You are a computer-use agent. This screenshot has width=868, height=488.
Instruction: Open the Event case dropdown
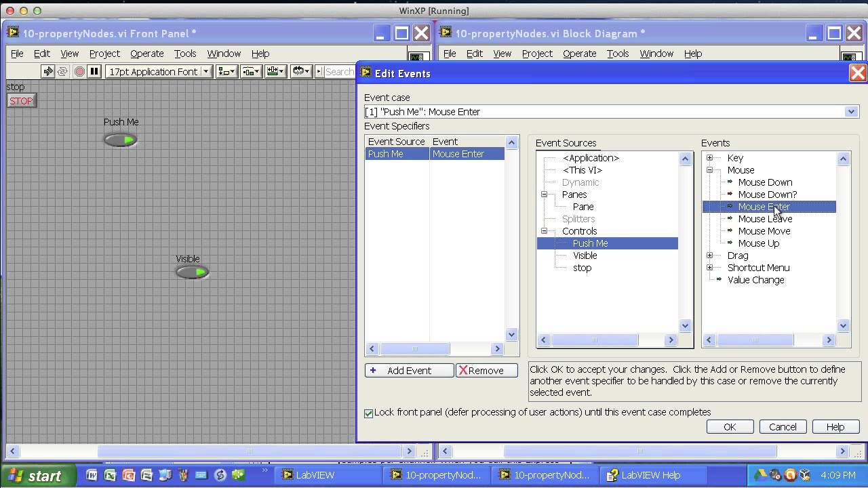(851, 111)
